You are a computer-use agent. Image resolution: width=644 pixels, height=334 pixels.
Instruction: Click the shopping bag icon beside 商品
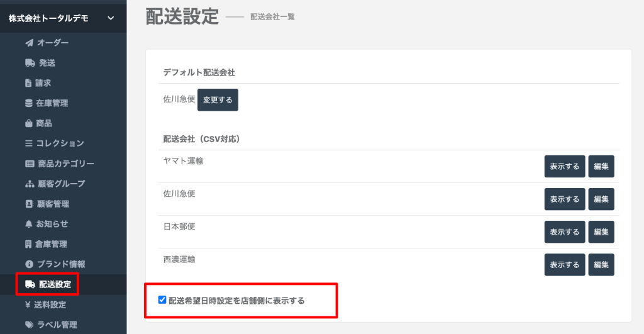click(x=29, y=123)
